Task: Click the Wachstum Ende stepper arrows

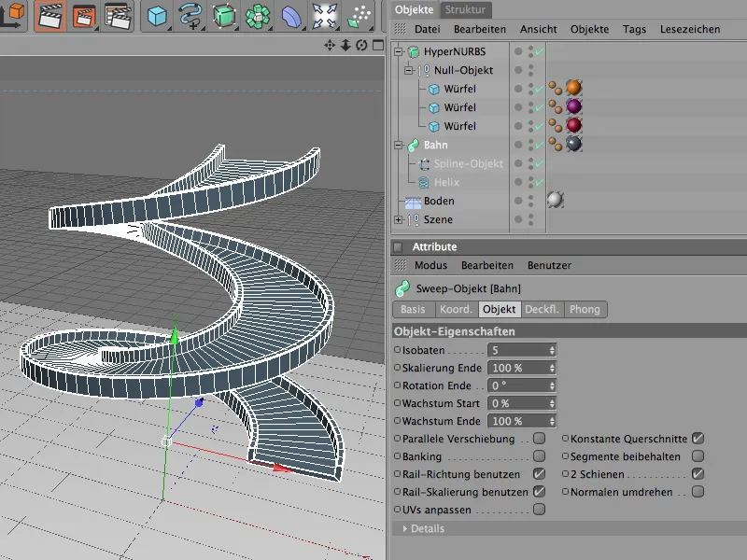Action: tap(552, 422)
